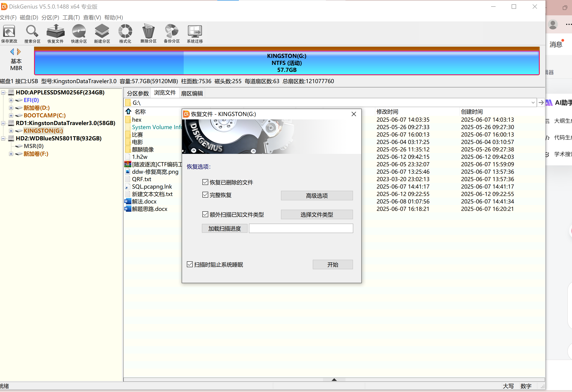Click the KINGSTON(G:) partition bar
The height and width of the screenshot is (392, 572).
click(x=286, y=63)
